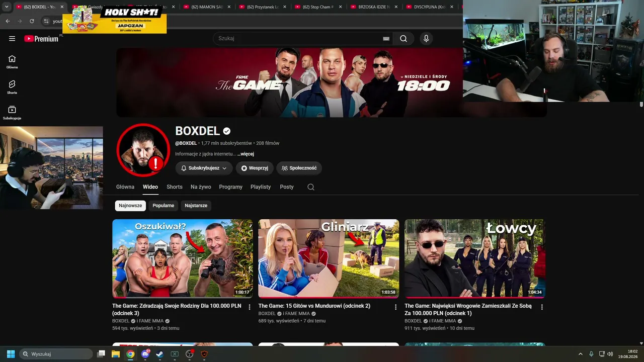Screen dimensions: 644x362
Task: Open options menu for odcinek 1 video
Action: click(x=542, y=307)
